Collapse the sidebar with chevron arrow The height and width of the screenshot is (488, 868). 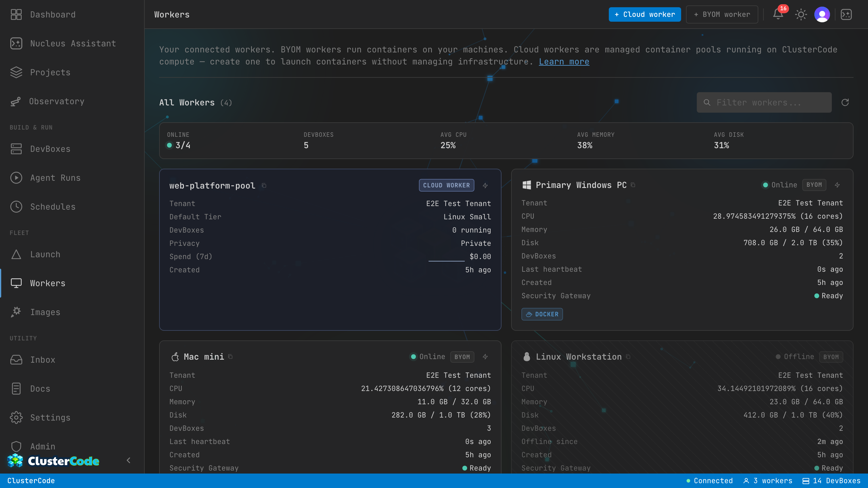(x=128, y=460)
